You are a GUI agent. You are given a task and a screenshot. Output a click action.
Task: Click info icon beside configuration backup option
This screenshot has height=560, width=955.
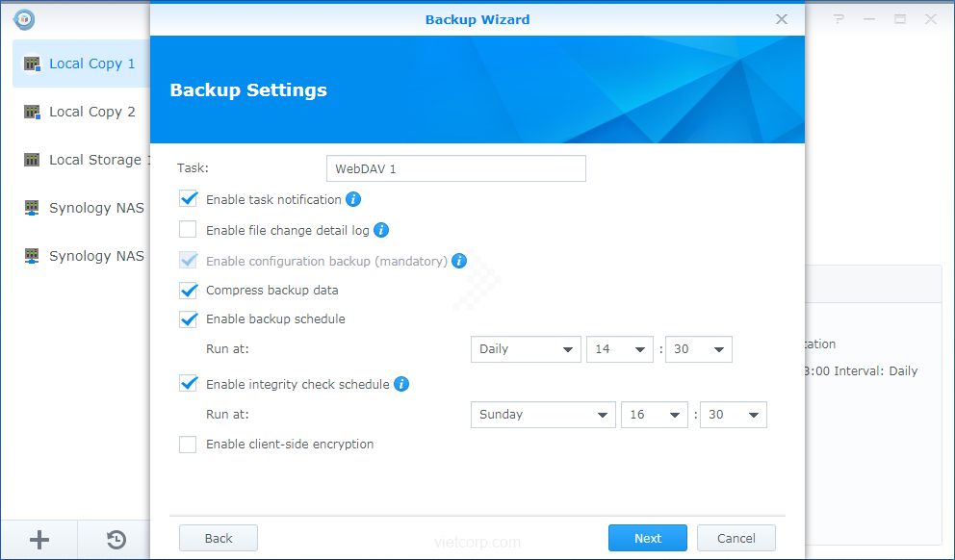coord(459,261)
